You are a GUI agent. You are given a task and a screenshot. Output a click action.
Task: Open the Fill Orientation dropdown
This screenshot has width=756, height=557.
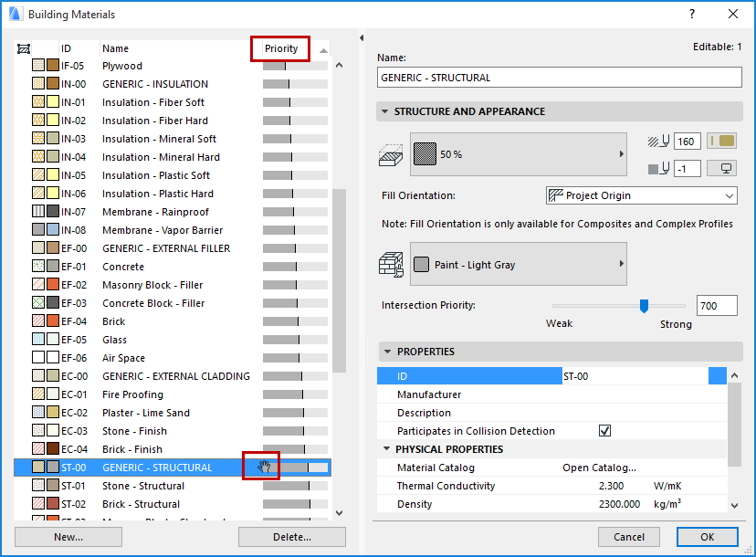641,195
